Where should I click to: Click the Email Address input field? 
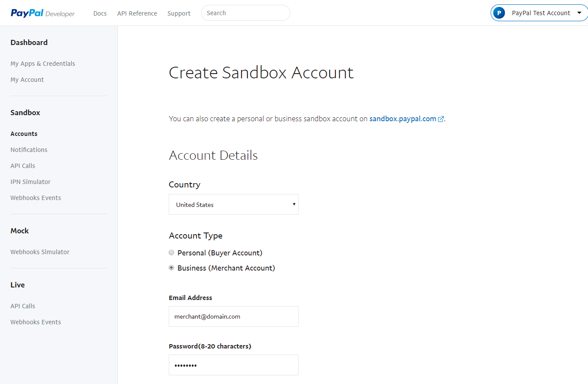point(234,316)
